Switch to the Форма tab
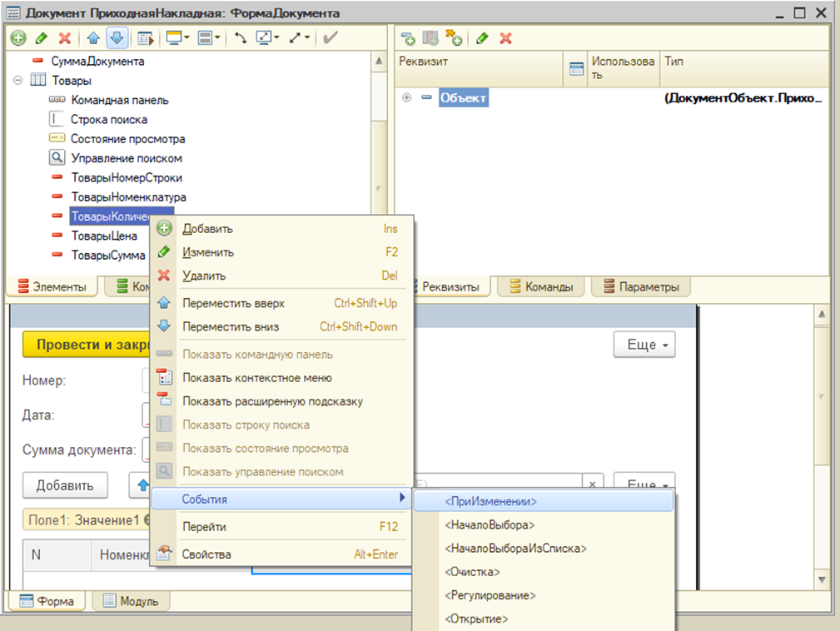Screen dimensions: 840x631 tap(47, 601)
